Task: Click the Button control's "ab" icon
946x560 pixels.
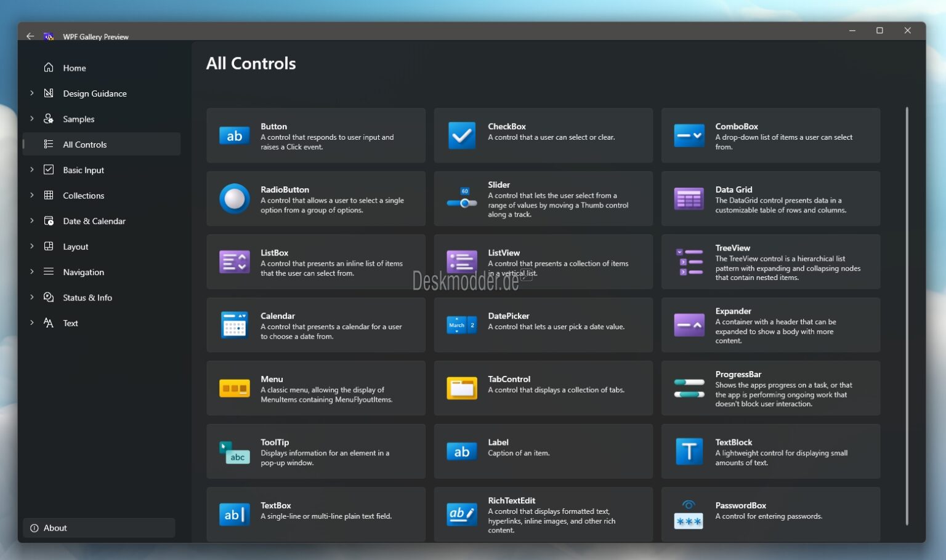Action: pyautogui.click(x=234, y=135)
